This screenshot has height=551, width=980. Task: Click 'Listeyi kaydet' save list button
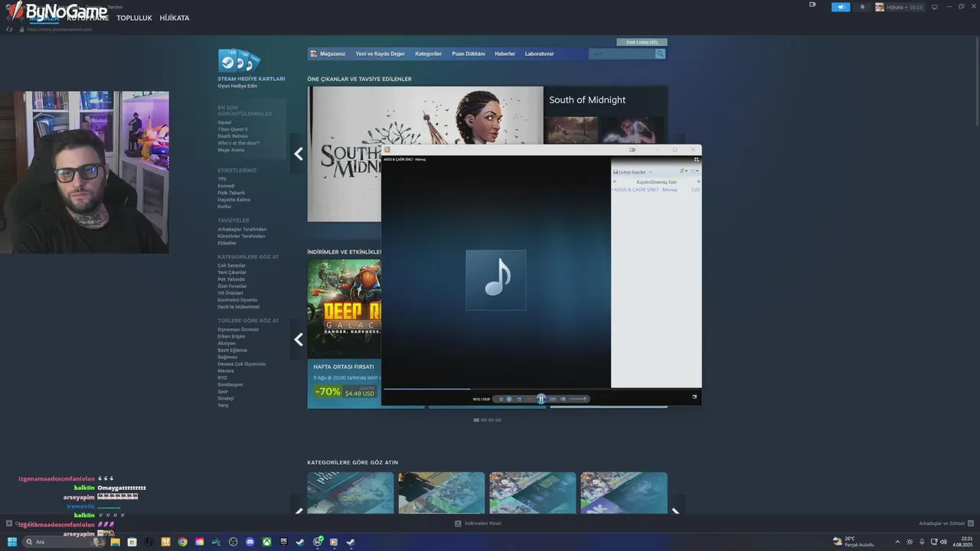tap(630, 171)
